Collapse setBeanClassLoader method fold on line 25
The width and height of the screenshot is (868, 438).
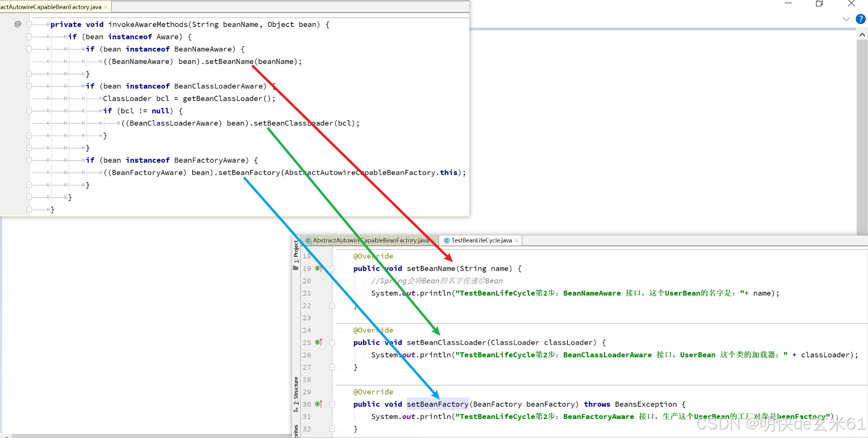(x=332, y=343)
